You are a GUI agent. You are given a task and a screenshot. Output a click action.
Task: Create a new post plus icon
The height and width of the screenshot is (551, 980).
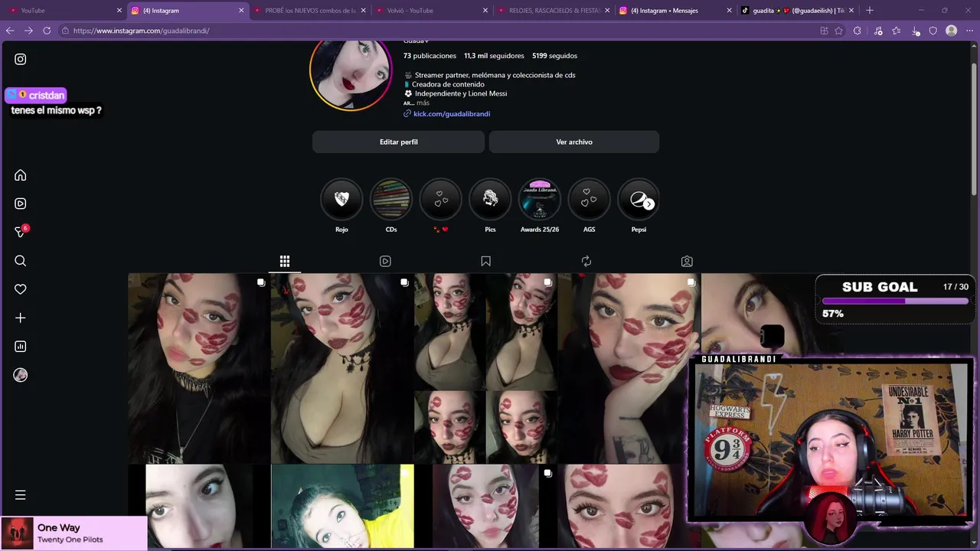21,318
